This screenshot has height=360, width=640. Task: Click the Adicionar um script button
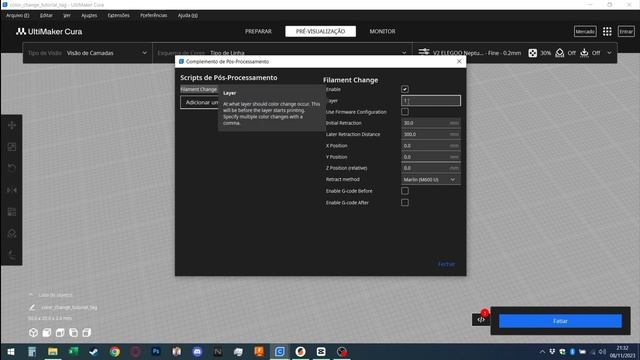click(x=199, y=102)
